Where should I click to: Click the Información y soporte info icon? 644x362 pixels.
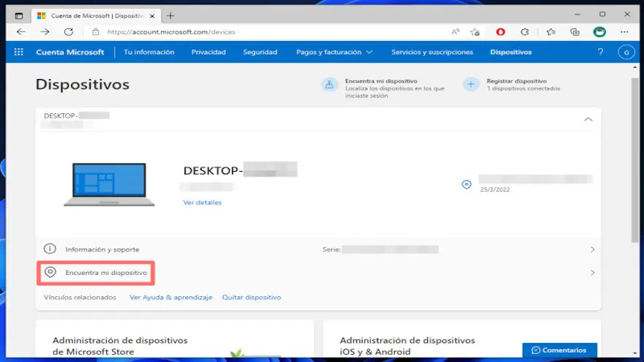[50, 249]
